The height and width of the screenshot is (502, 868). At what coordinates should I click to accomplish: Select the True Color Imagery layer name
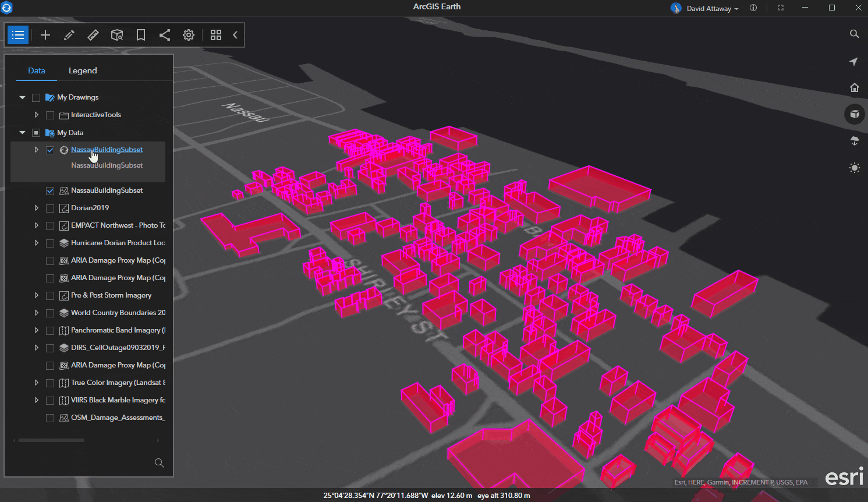click(118, 383)
